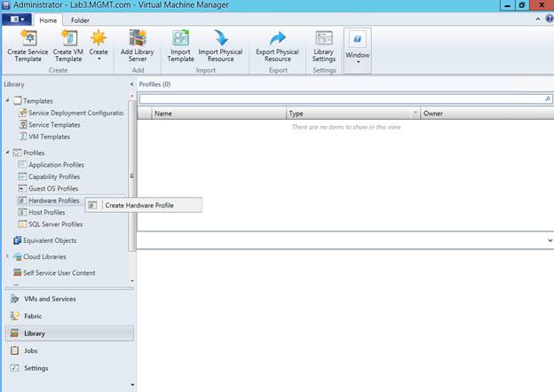554x392 pixels.
Task: Select VM Templates in tree
Action: point(44,137)
